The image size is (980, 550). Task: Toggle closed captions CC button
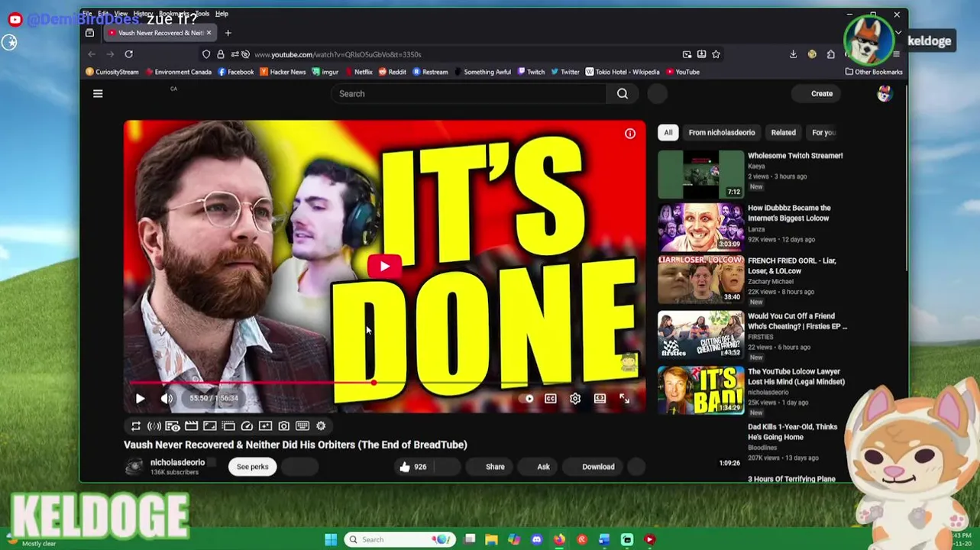click(x=550, y=399)
